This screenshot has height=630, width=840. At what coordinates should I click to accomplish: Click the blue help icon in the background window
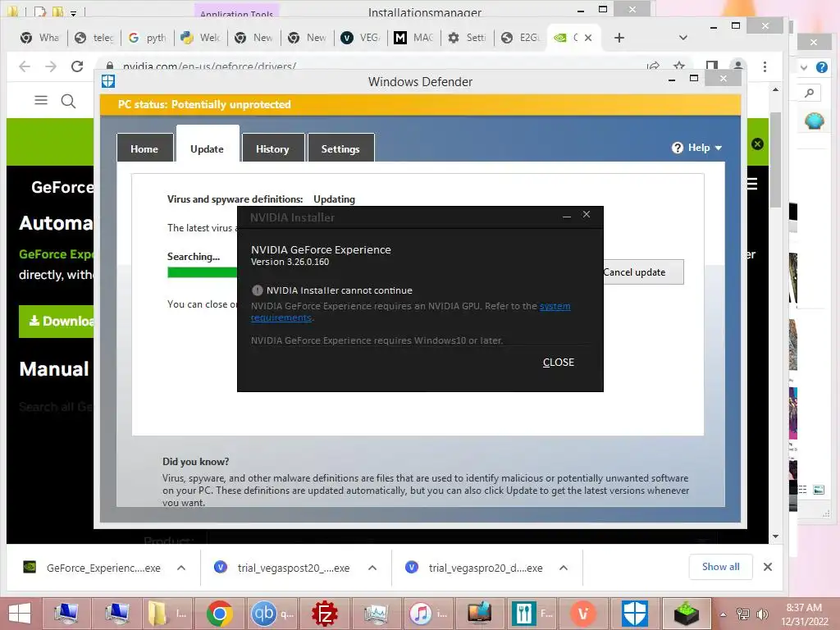[x=822, y=67]
